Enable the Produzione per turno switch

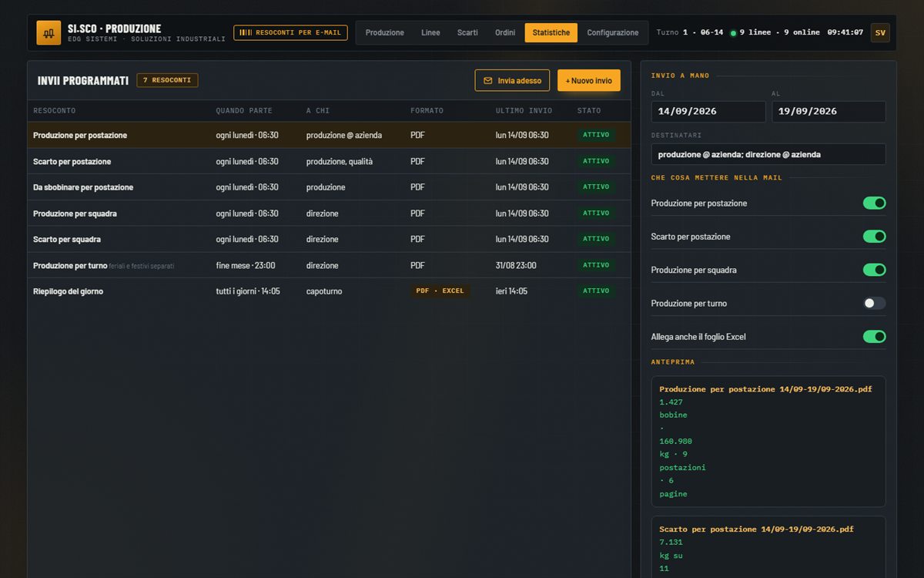coord(874,303)
